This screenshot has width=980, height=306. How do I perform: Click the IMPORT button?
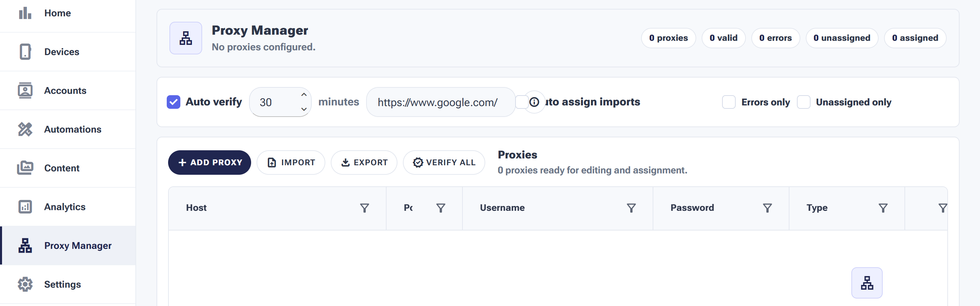click(291, 162)
